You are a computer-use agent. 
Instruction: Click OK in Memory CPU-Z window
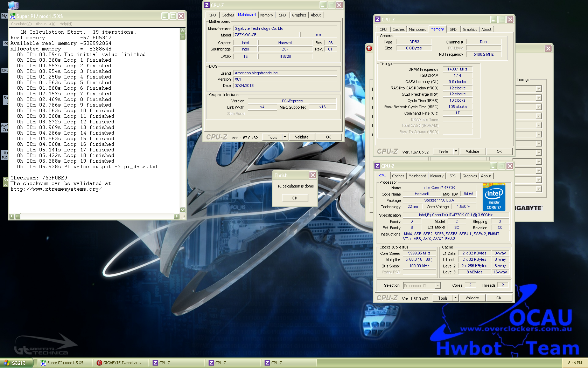coord(499,151)
